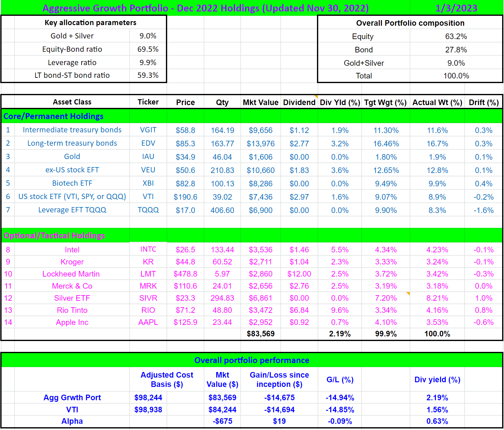
Task: Click the Silver ETF asset cell
Action: (x=72, y=298)
